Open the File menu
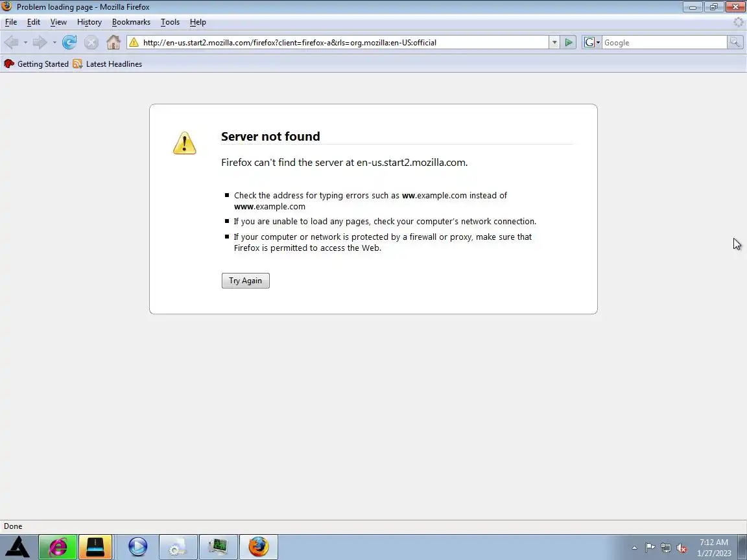Viewport: 747px width, 560px height. [11, 22]
